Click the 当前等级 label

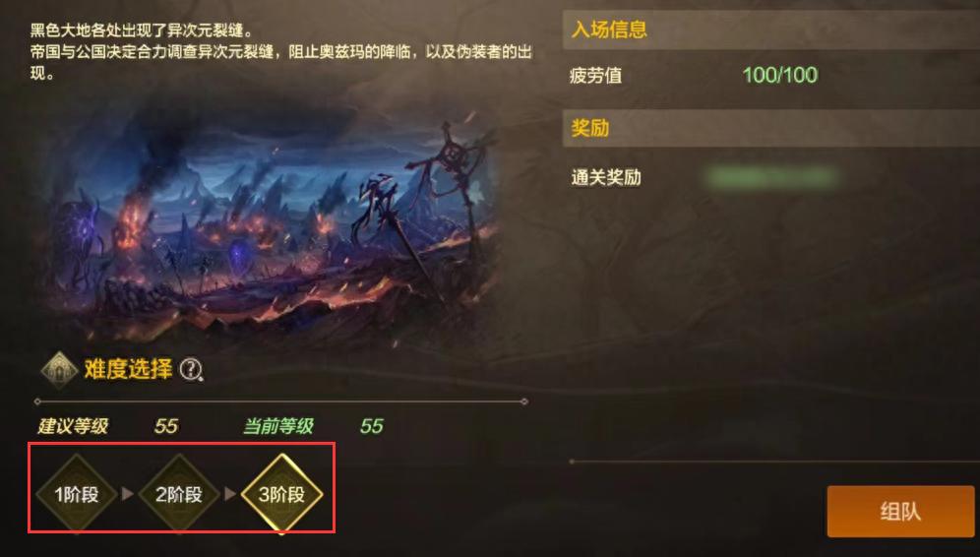pyautogui.click(x=278, y=426)
